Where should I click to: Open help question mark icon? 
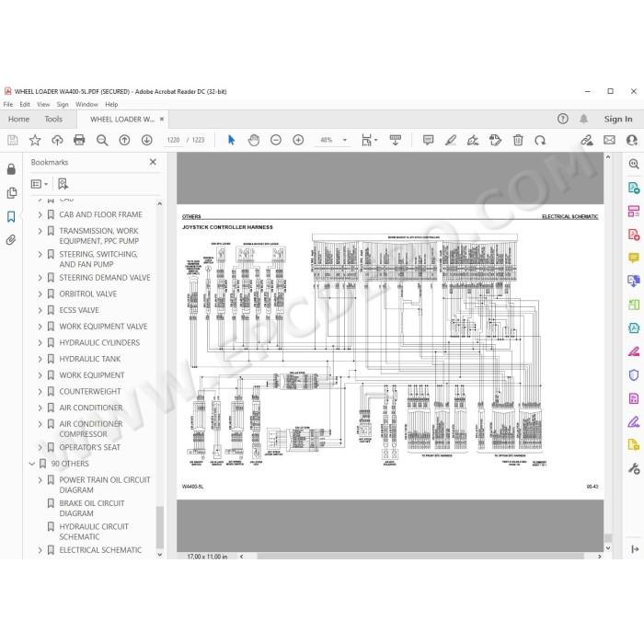pyautogui.click(x=563, y=119)
